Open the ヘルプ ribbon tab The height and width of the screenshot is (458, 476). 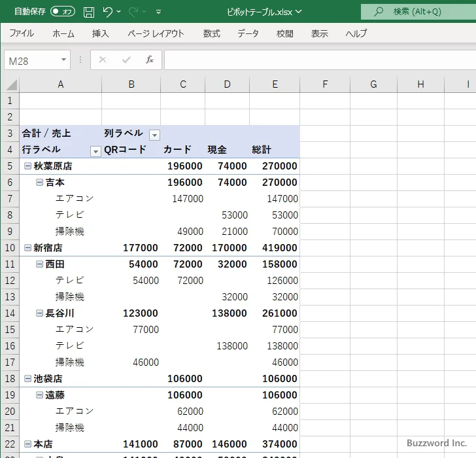(x=356, y=33)
